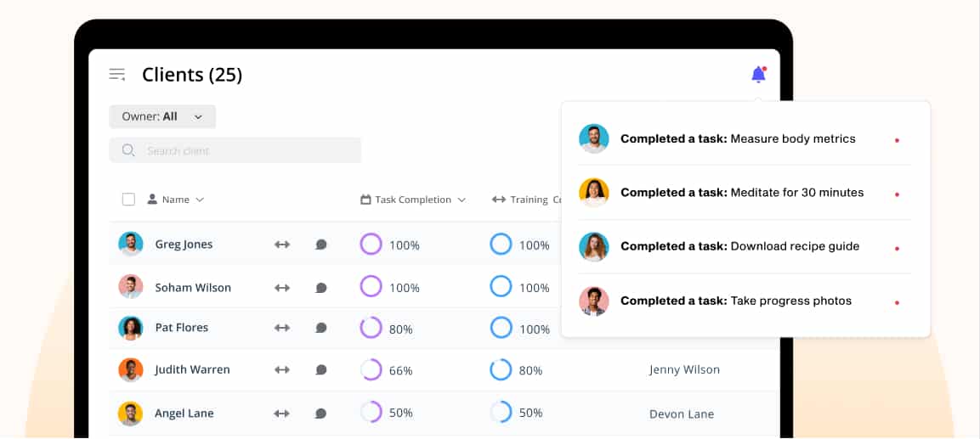Click the search magnifier icon
Image resolution: width=980 pixels, height=439 pixels.
coord(128,150)
